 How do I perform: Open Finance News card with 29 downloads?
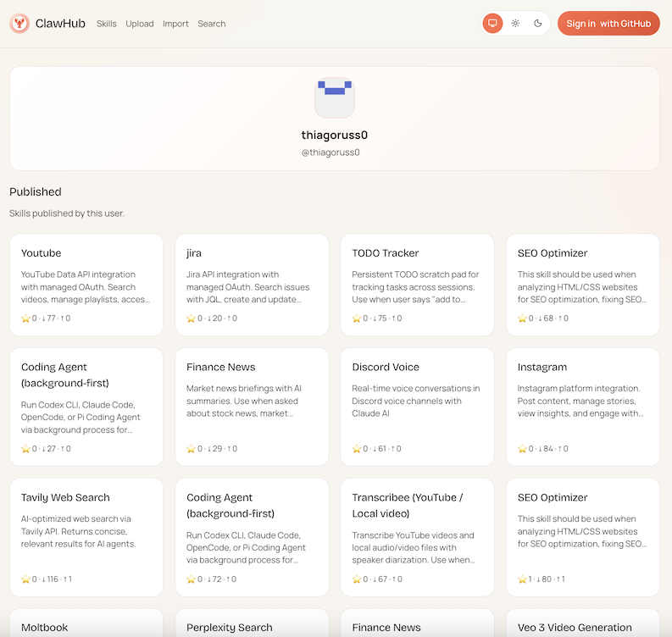pyautogui.click(x=252, y=407)
